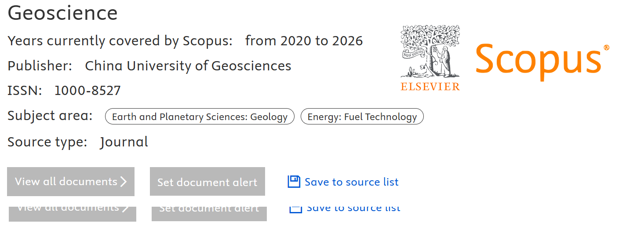Select the Earth and Planetary Sciences: Geology tag

click(200, 117)
